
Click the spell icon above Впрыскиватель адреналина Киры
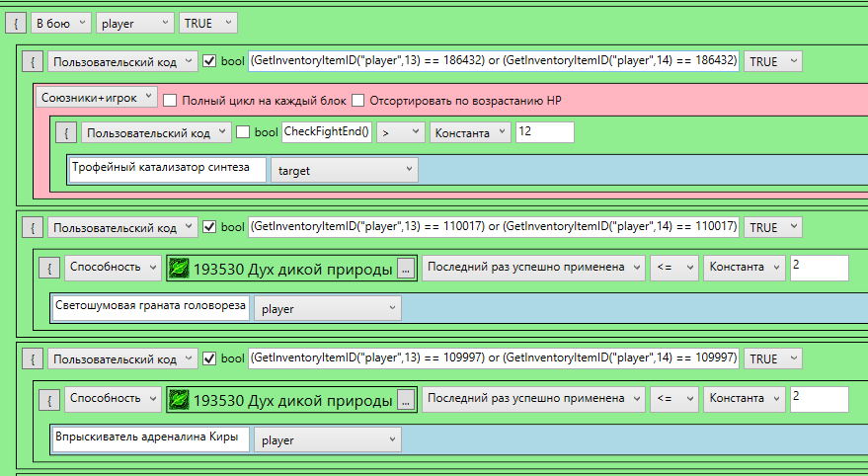(x=179, y=399)
